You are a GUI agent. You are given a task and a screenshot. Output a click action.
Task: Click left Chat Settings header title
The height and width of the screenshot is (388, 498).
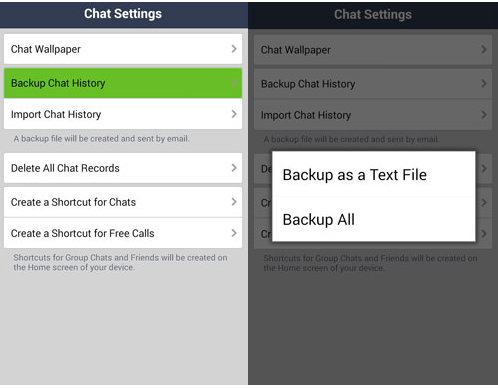(123, 14)
